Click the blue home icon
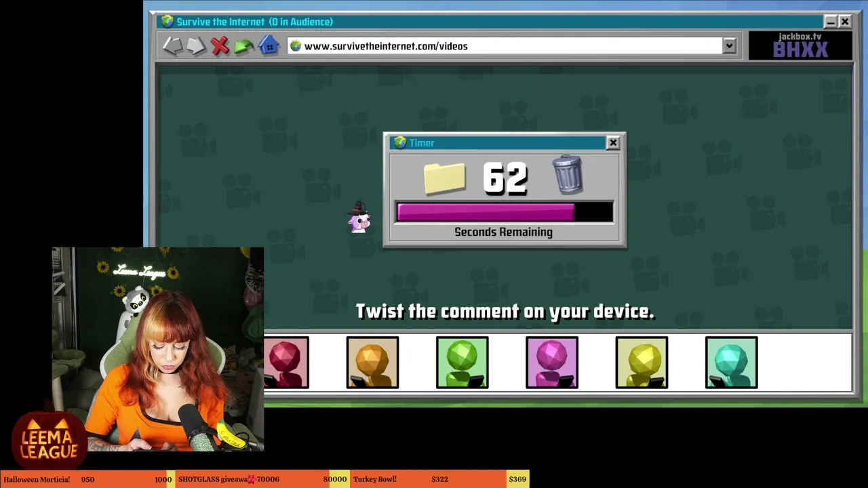The width and height of the screenshot is (868, 488). pyautogui.click(x=269, y=45)
